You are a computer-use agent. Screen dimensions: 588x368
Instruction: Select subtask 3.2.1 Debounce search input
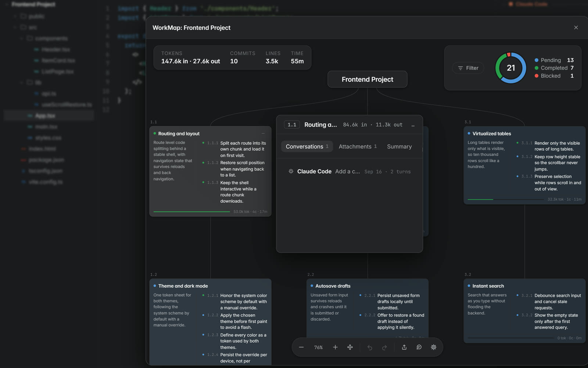tap(549, 301)
